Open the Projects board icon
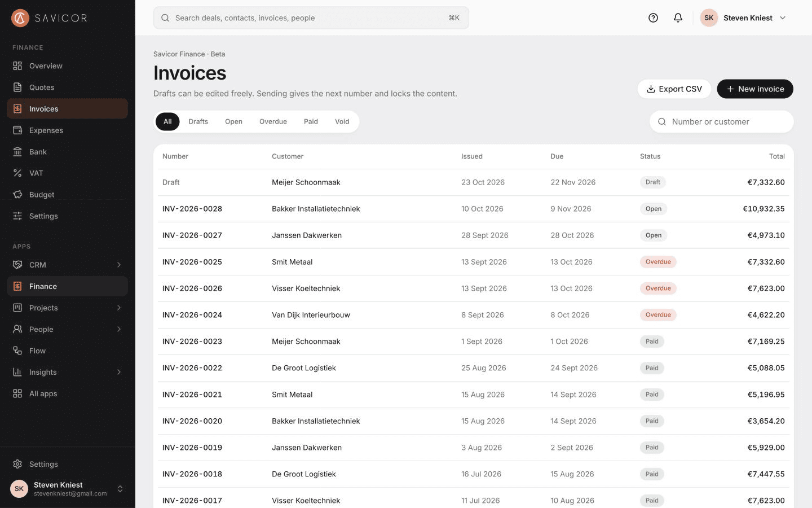Image resolution: width=812 pixels, height=508 pixels. click(17, 308)
